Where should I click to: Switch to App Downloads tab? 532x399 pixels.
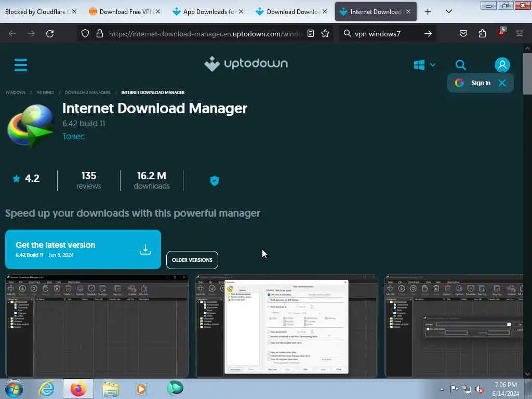(x=204, y=12)
